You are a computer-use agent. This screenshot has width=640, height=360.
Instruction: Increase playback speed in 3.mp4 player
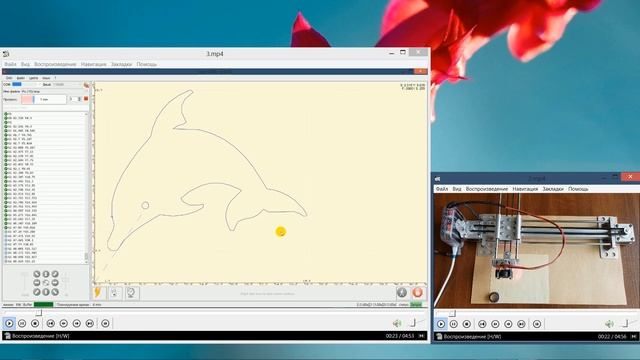77,323
